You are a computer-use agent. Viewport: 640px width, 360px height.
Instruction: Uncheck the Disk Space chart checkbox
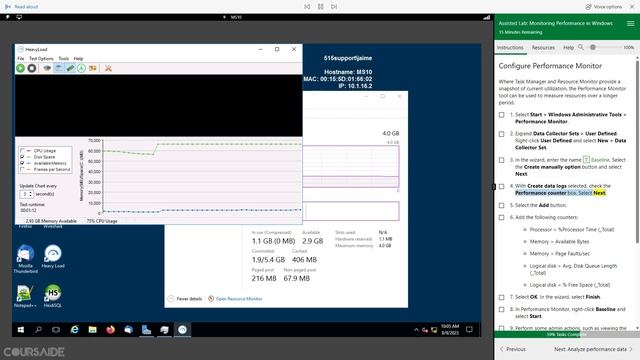(x=22, y=157)
